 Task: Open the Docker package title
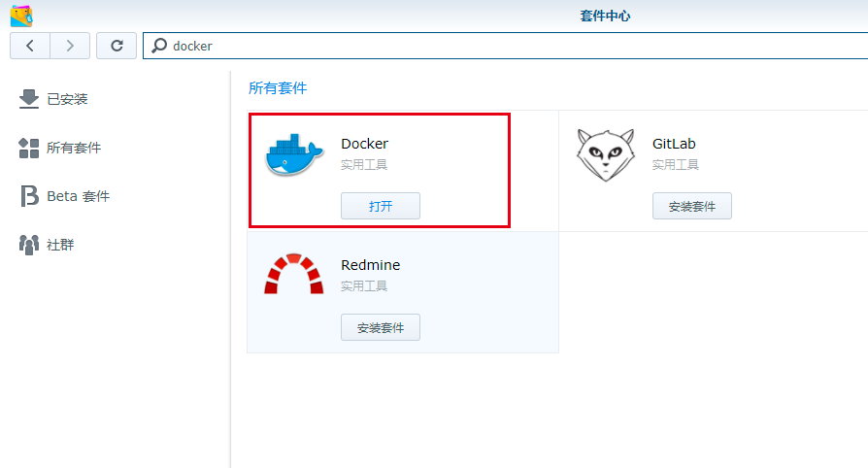tap(365, 144)
